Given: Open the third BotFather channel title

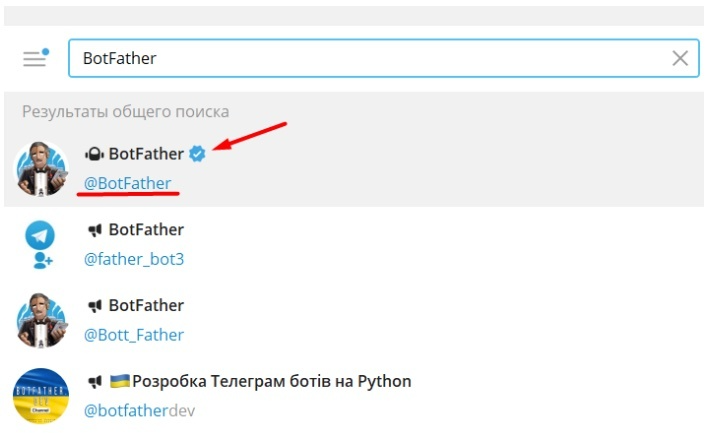Looking at the screenshot, I should [x=146, y=306].
